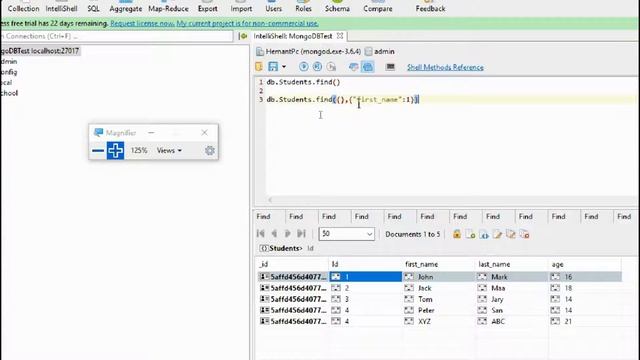Go to first page of results

pos(260,233)
